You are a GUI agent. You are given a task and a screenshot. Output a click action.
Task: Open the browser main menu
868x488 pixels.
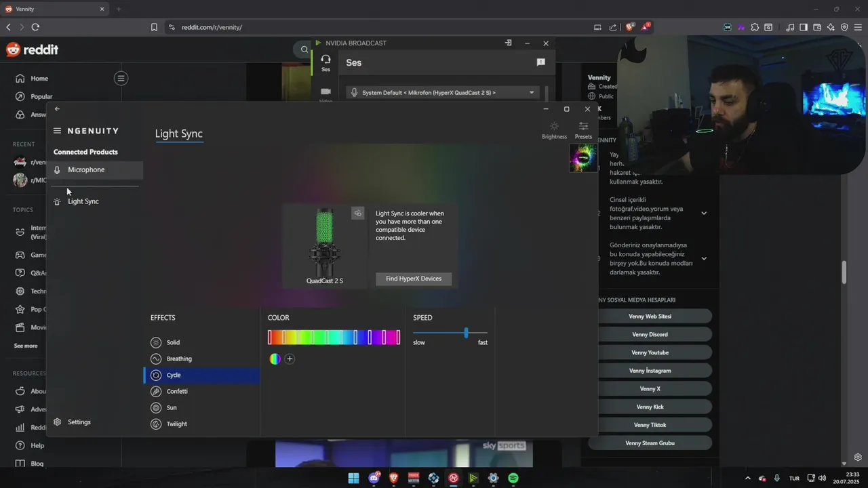point(859,27)
